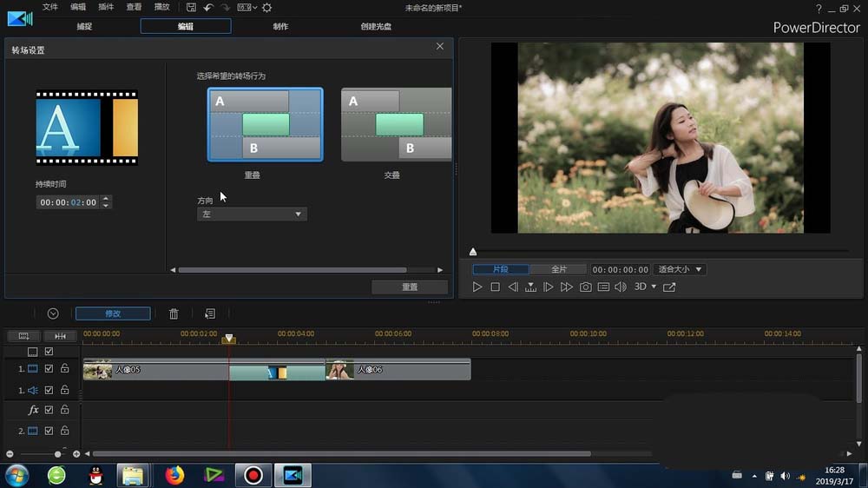Click the horizontal scrollbar in transition settings

click(293, 270)
